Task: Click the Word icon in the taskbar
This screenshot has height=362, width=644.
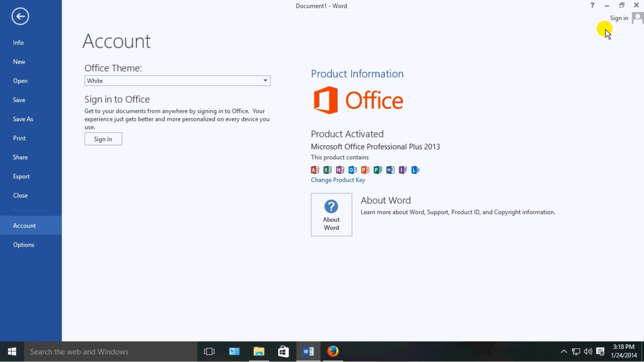Action: tap(308, 351)
